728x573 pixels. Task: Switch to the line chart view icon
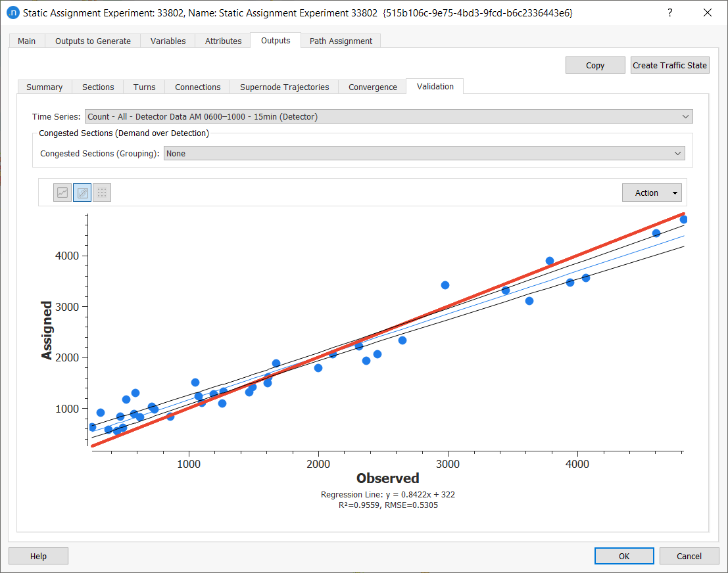(x=62, y=193)
